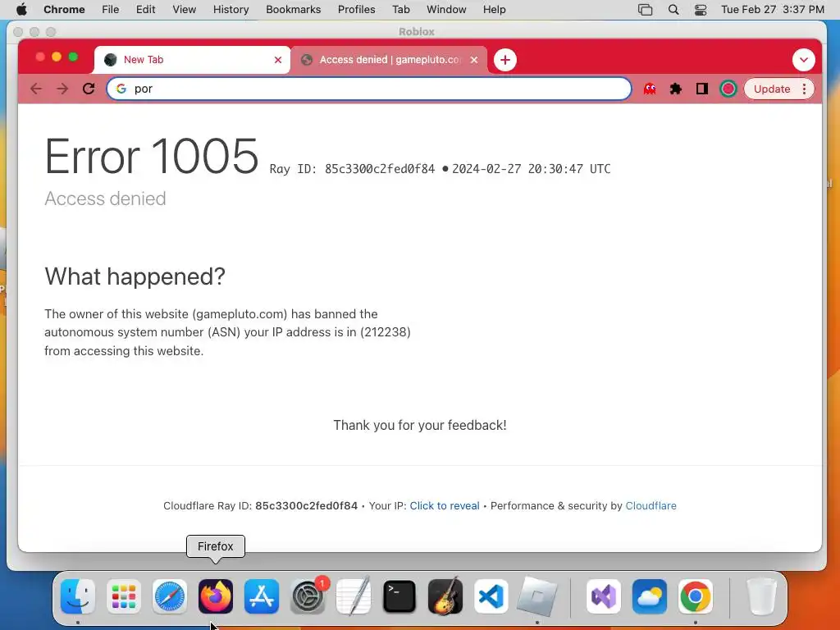840x630 pixels.
Task: Go forward using the forward arrow
Action: coord(62,89)
